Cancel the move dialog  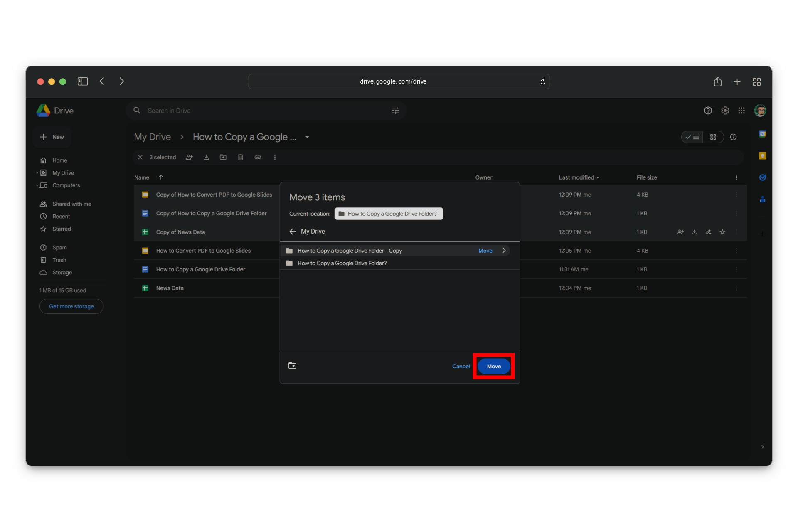[x=461, y=366]
